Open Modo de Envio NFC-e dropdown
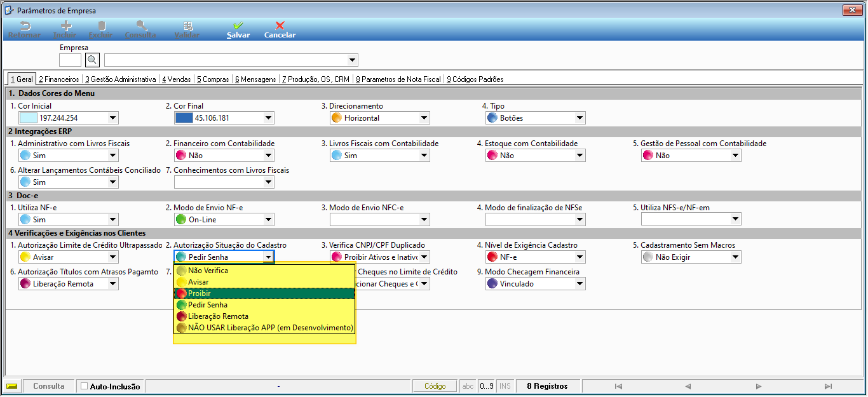 click(424, 220)
